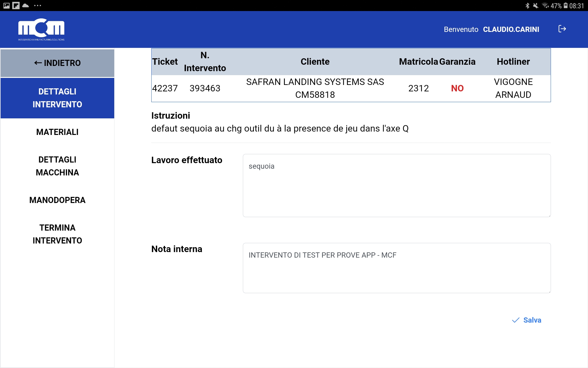588x368 pixels.
Task: Switch to the MANODOPERA section
Action: (57, 200)
